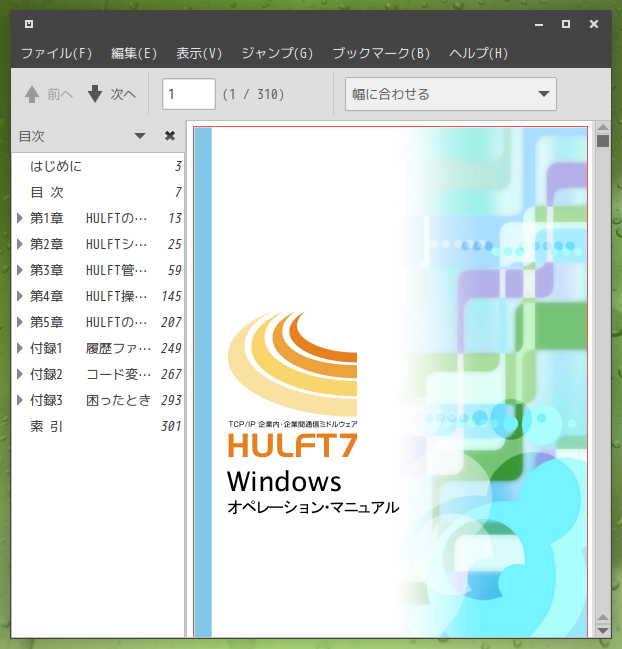Click page number 207 of 第5章
Viewport: 622px width, 649px height.
(171, 322)
